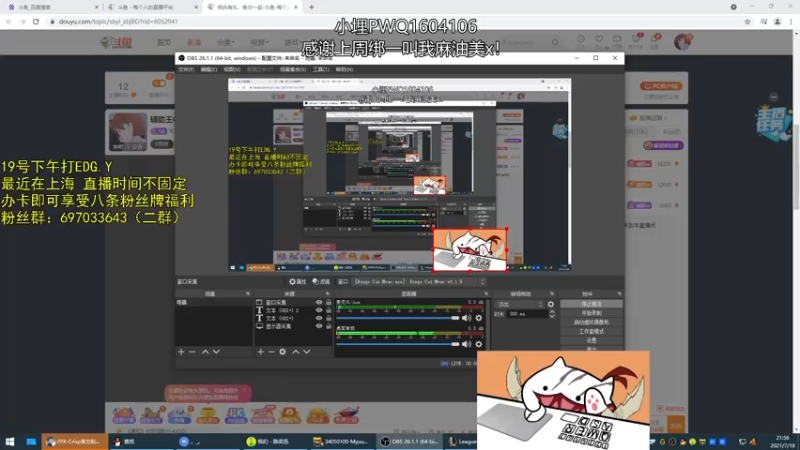
Task: Expand the 视频 dropdown in the Douyu navigation
Action: 259,42
